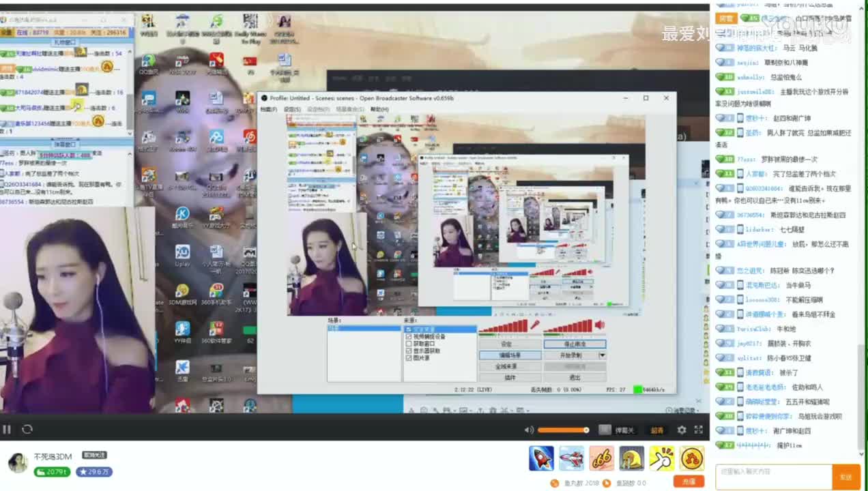Mute the player volume speaker icon
This screenshot has height=491, width=868.
point(529,430)
